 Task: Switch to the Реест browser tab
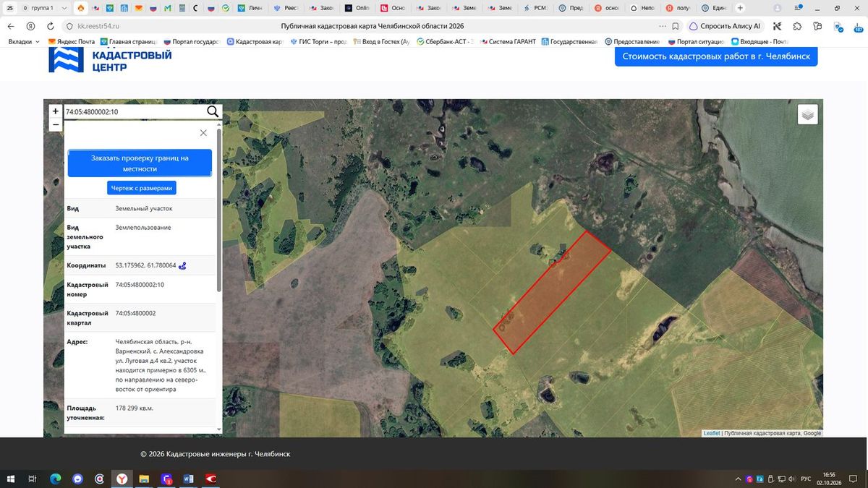[287, 8]
